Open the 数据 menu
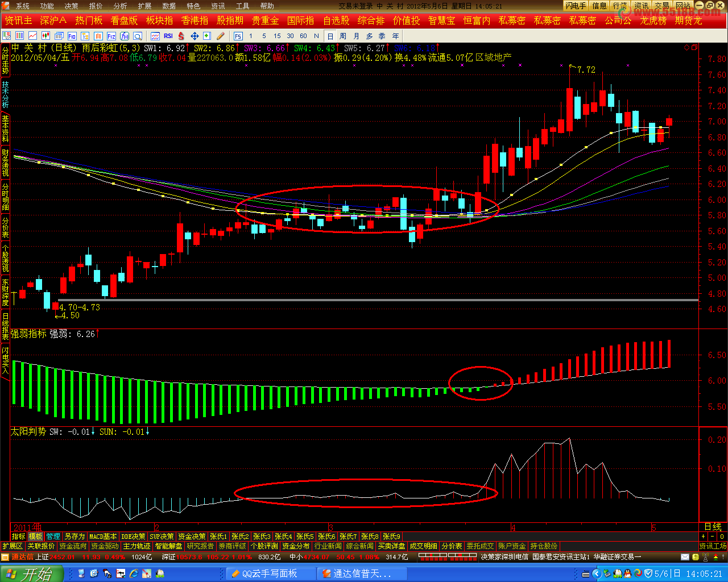 coord(169,6)
